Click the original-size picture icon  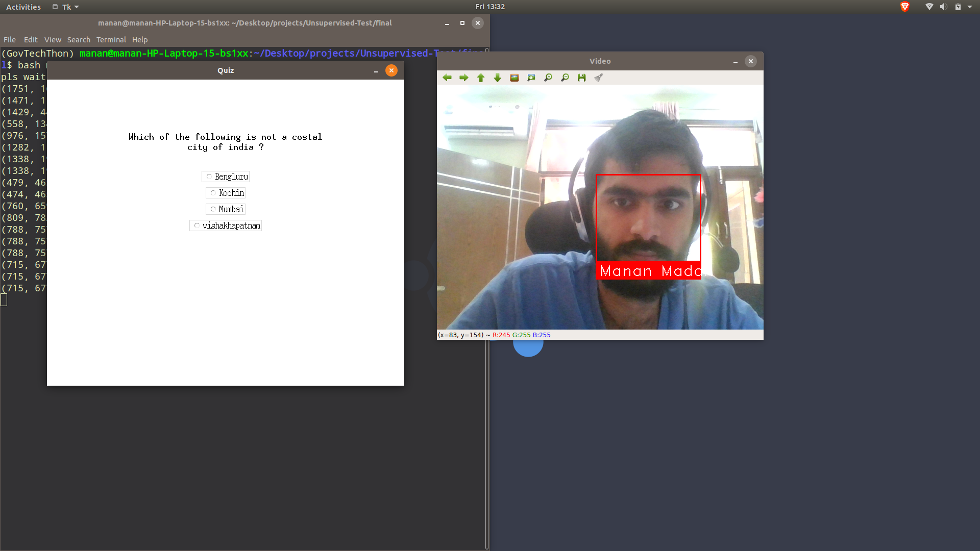point(514,78)
